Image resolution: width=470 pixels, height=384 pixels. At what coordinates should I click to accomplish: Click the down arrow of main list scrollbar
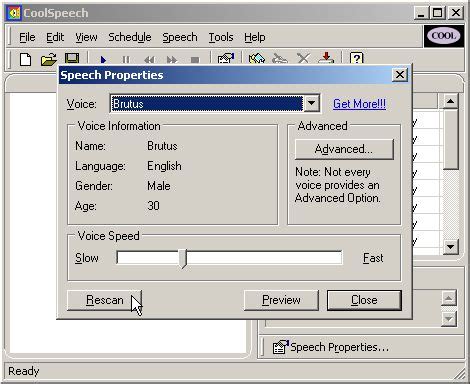pos(450,247)
